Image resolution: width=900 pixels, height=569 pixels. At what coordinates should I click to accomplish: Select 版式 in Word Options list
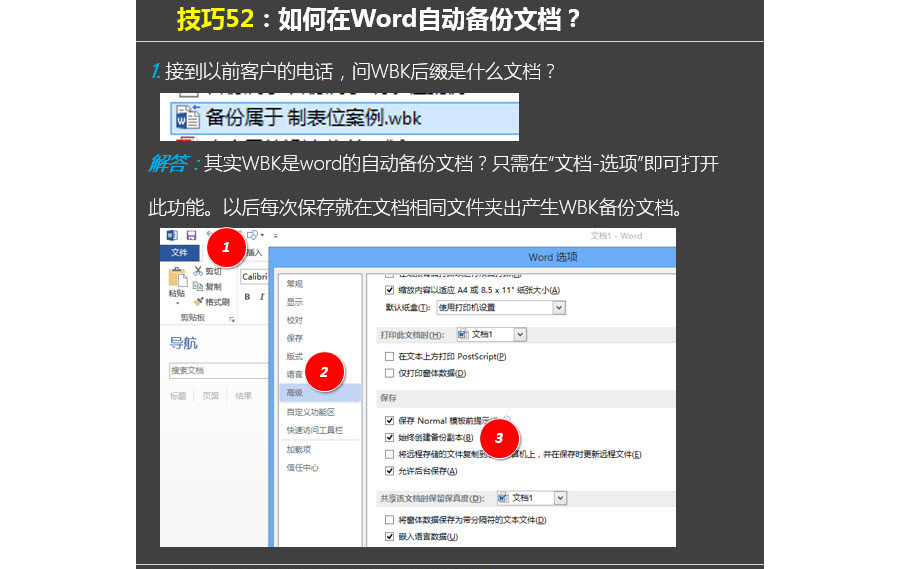click(x=294, y=357)
